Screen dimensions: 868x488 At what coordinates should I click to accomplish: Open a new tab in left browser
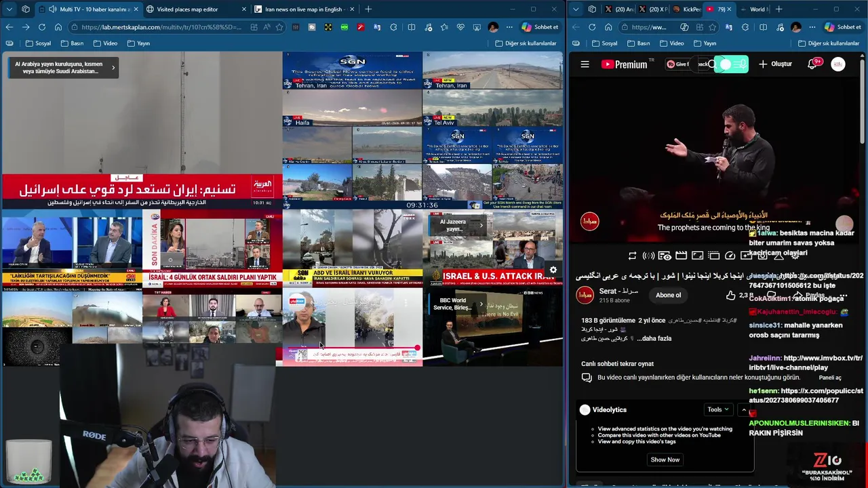pyautogui.click(x=368, y=9)
